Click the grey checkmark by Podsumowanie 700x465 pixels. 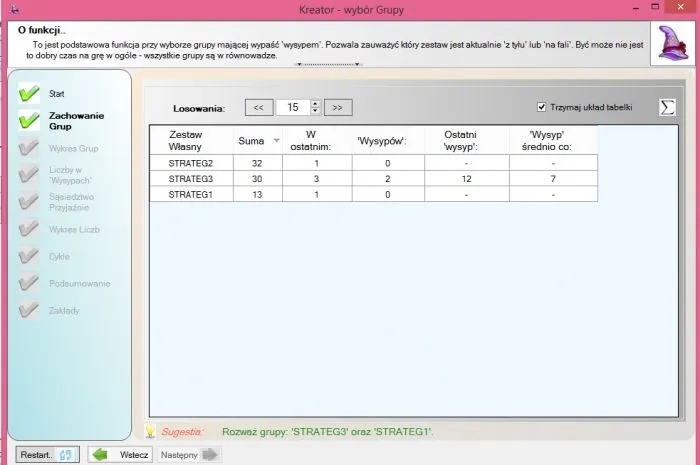click(x=29, y=284)
